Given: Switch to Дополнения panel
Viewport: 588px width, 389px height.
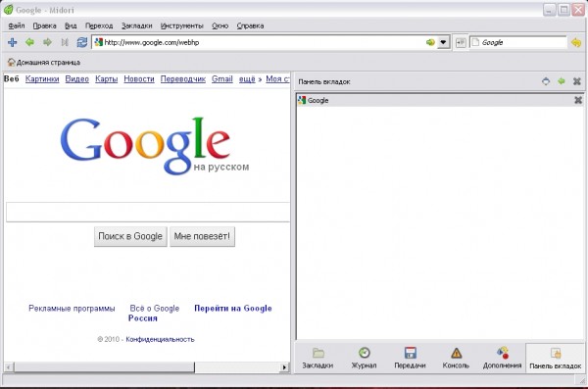Looking at the screenshot, I should 502,358.
